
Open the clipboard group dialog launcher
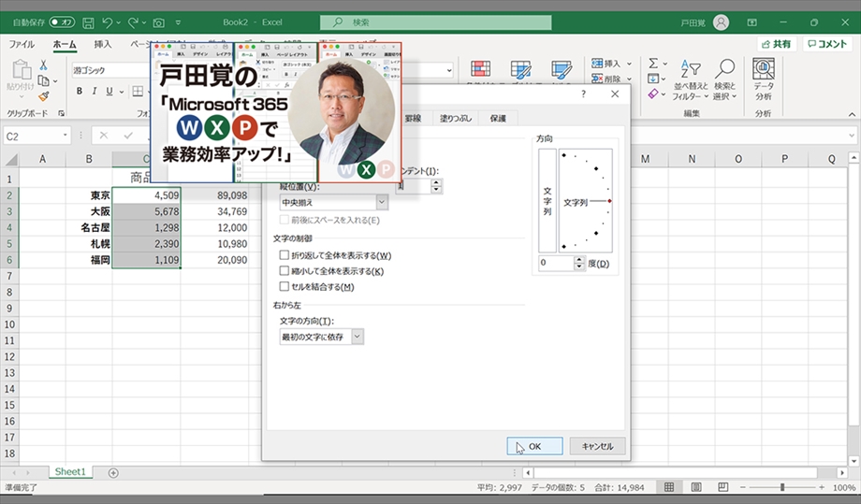pyautogui.click(x=61, y=113)
